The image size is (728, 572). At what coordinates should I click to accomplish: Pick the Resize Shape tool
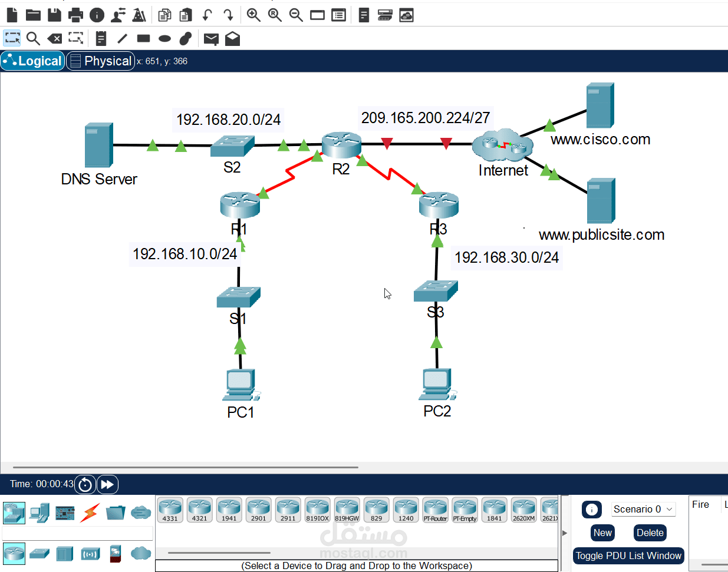point(75,39)
